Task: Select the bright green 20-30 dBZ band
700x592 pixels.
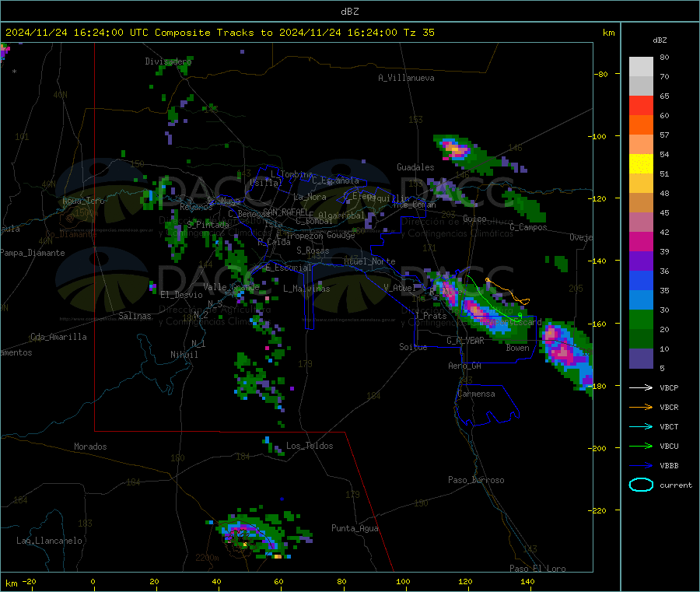Action: pos(641,319)
